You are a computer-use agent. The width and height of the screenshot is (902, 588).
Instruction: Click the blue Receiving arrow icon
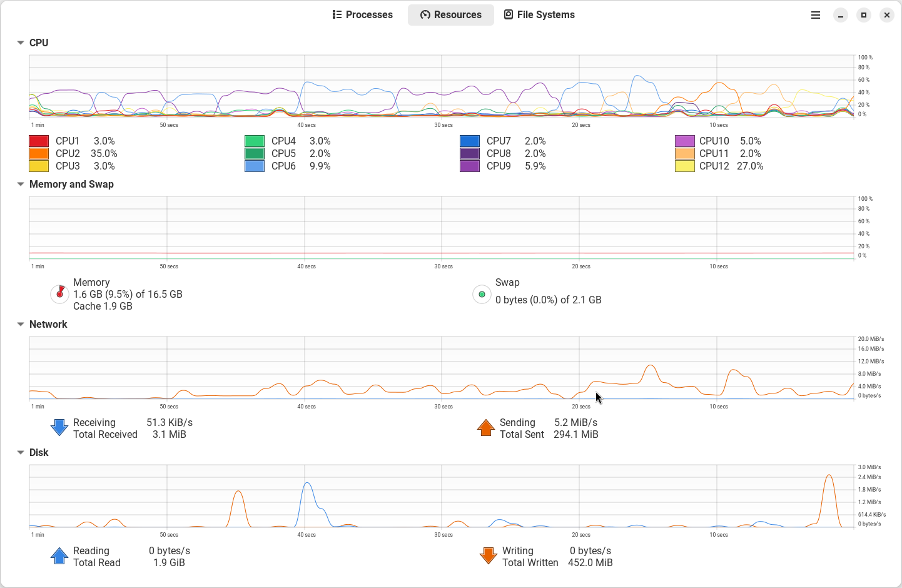pos(59,428)
